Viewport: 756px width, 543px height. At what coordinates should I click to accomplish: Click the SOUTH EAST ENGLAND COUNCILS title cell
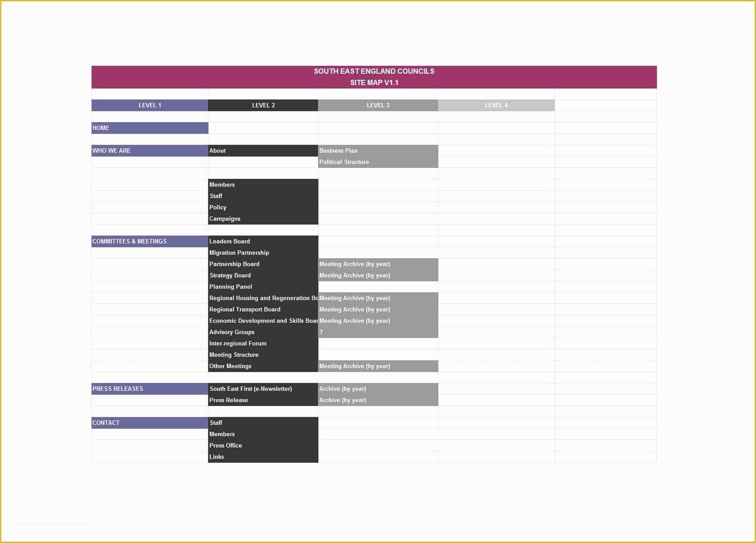374,71
